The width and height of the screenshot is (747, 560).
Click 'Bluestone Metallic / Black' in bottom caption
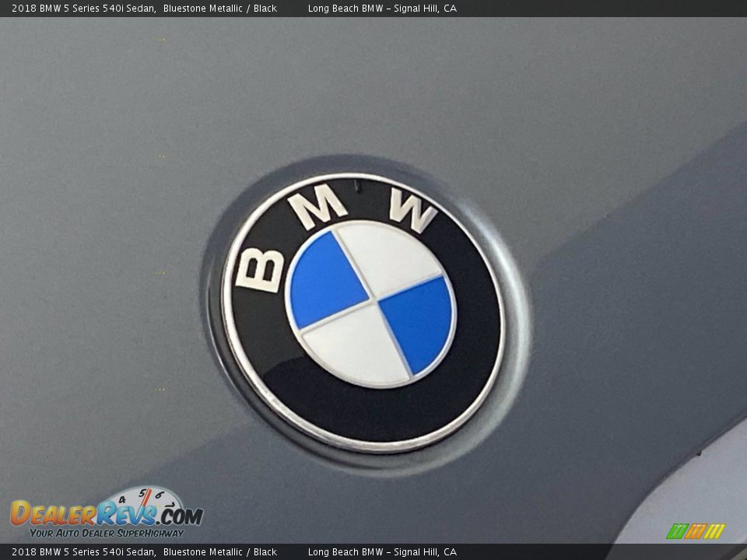(220, 552)
